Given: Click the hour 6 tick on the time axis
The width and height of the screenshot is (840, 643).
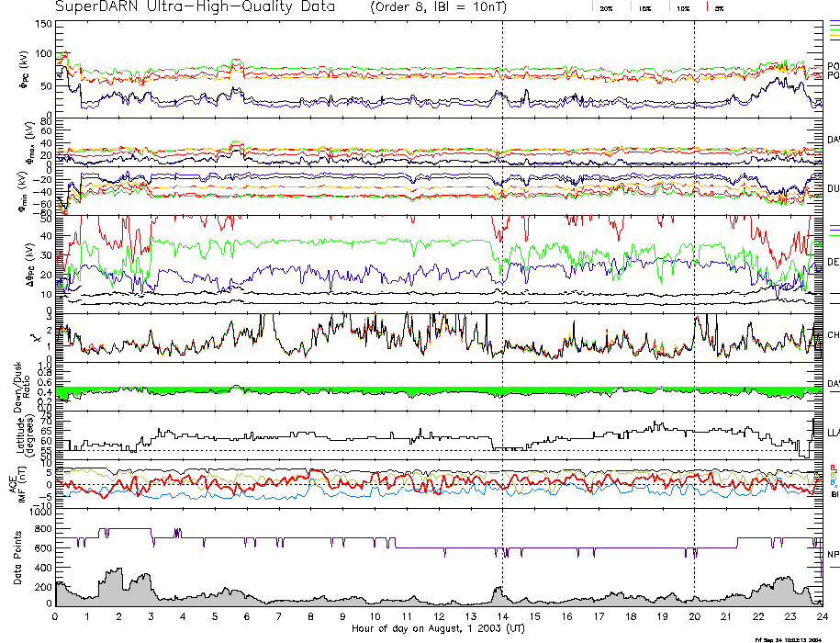Looking at the screenshot, I should point(247,616).
